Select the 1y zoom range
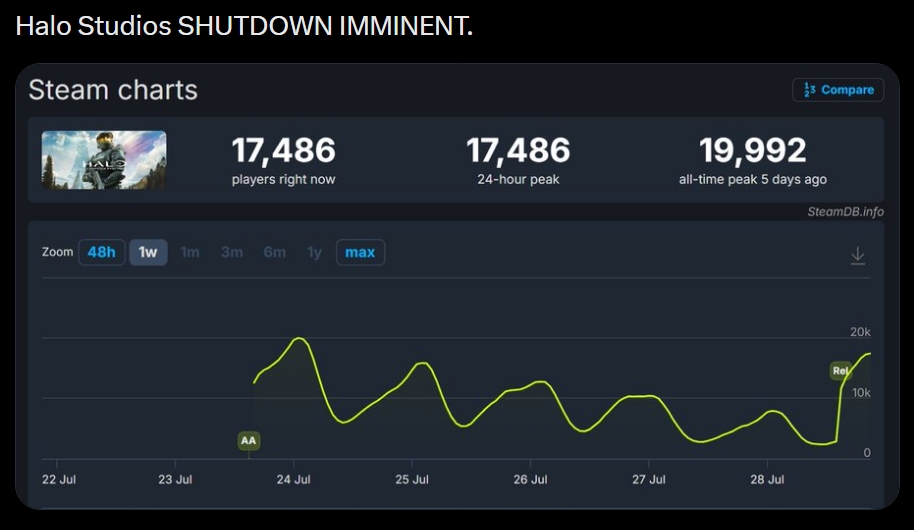The width and height of the screenshot is (914, 530). point(315,252)
